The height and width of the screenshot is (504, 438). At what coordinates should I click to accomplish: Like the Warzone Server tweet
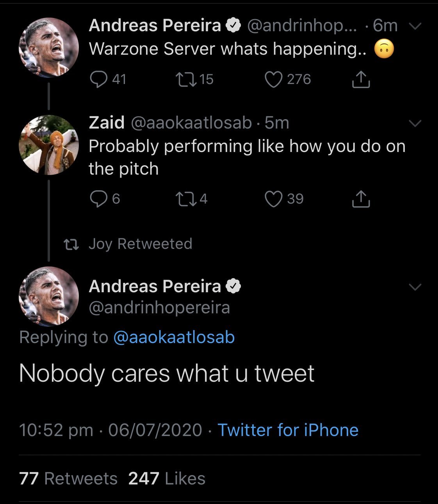pos(273,79)
